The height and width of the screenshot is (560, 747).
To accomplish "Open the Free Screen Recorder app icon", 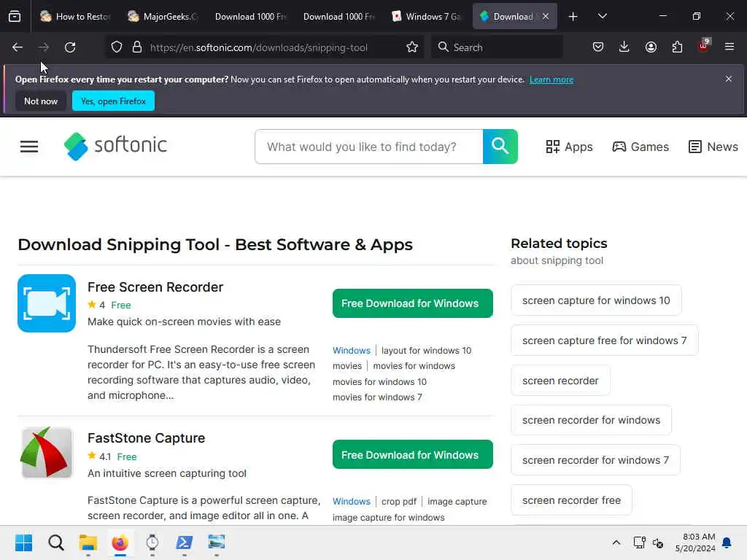I will tap(47, 303).
